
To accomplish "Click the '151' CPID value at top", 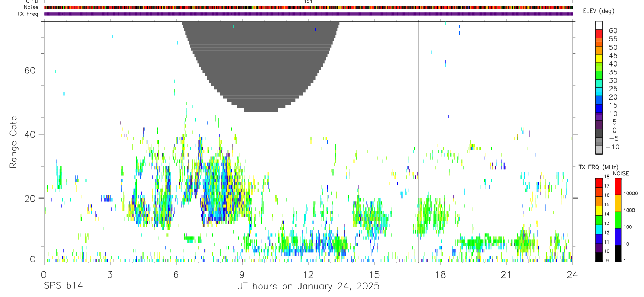I will 308,2.
